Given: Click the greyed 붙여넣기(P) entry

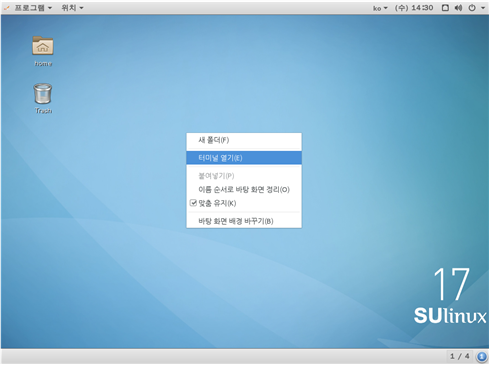Looking at the screenshot, I should click(244, 176).
